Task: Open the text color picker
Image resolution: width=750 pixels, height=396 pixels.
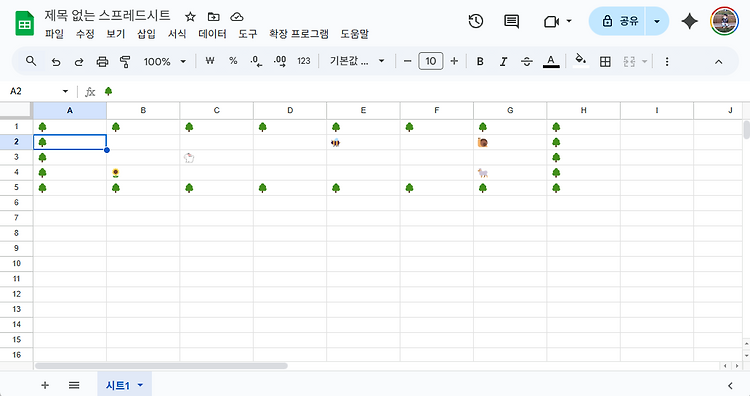Action: [x=551, y=61]
